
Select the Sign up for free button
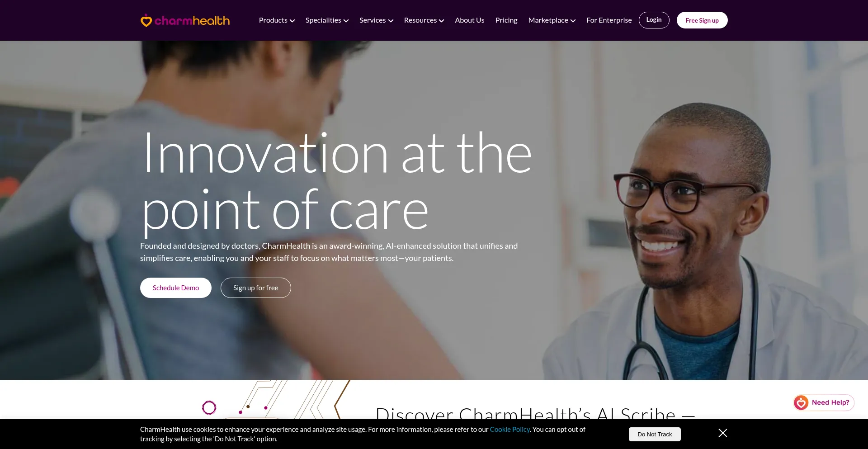pos(256,288)
